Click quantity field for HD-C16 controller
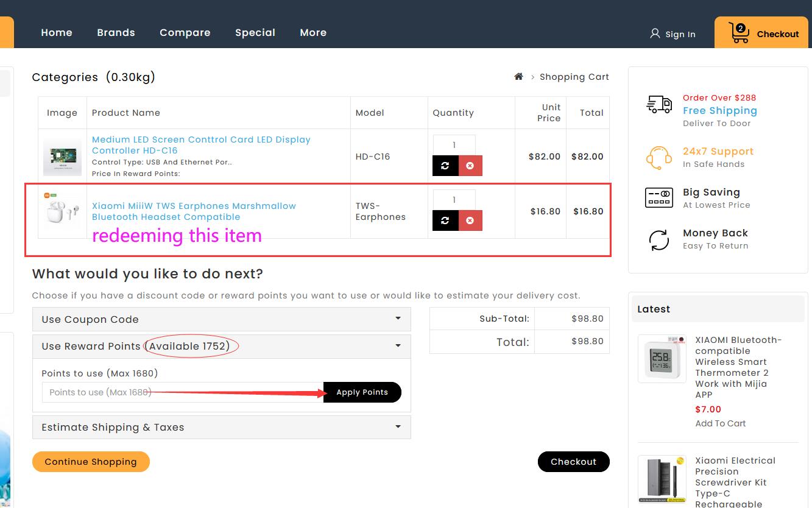 click(454, 145)
